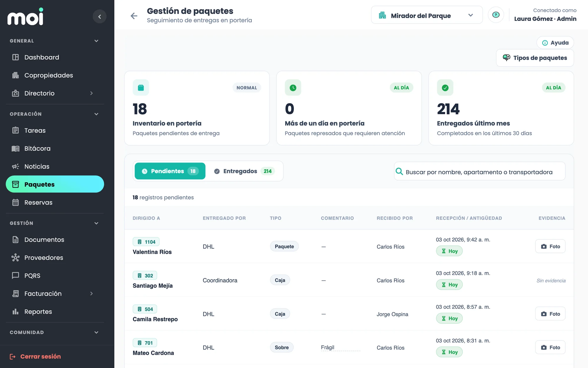Collapse the GENERAL section
The height and width of the screenshot is (368, 588).
tap(96, 41)
